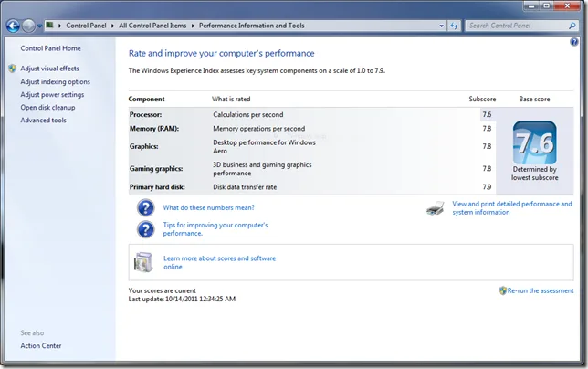The image size is (588, 369).
Task: Expand the arrow after 'All Control Panel Items'
Action: [193, 26]
